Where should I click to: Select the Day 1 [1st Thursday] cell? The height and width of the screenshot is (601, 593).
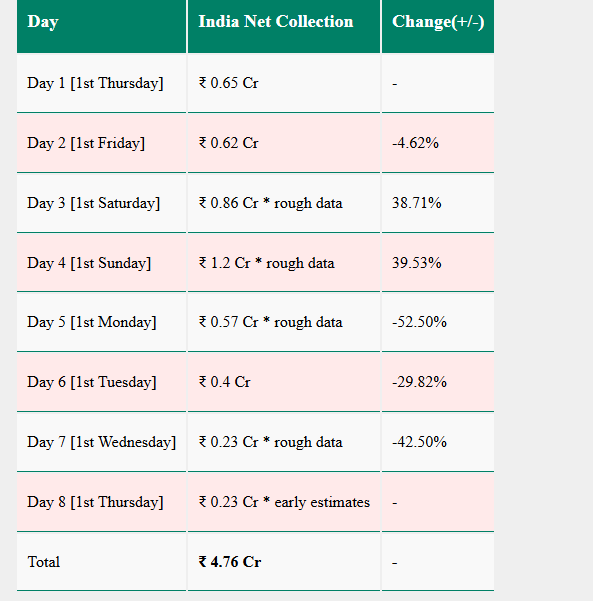(101, 83)
